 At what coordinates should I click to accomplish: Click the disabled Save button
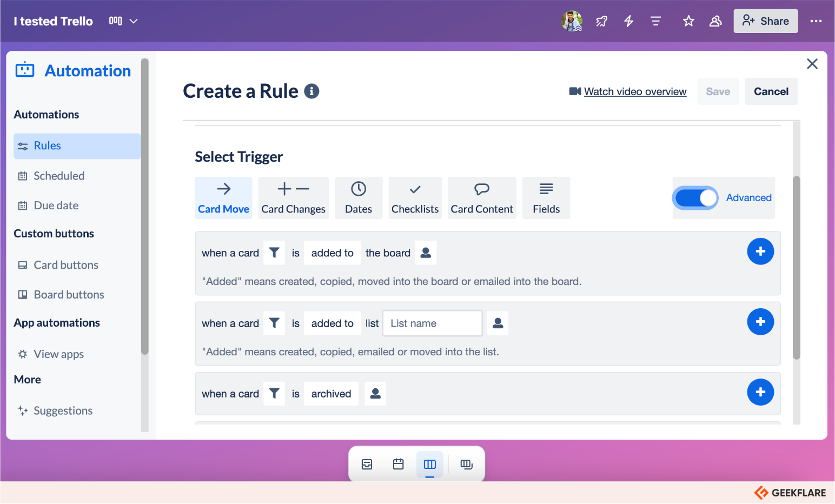pos(718,91)
